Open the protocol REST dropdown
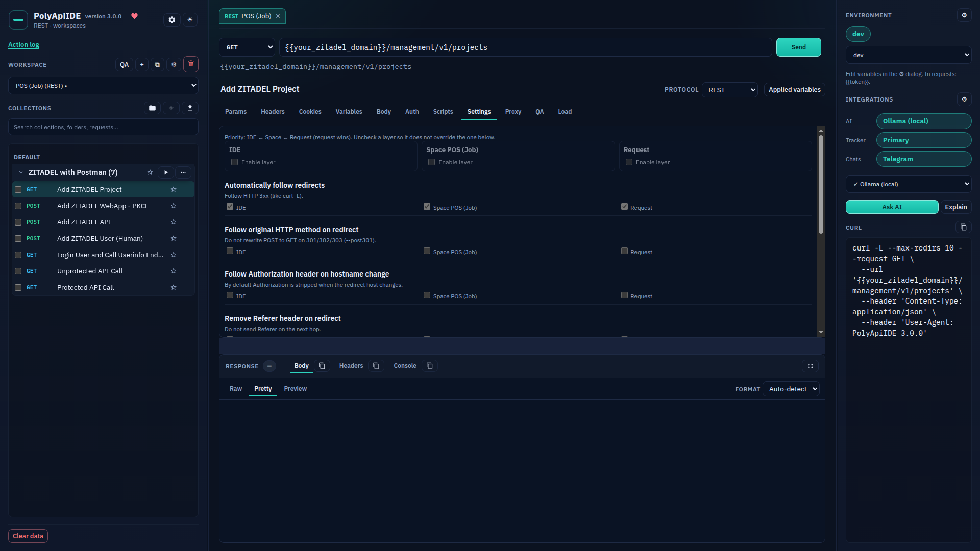 tap(730, 90)
